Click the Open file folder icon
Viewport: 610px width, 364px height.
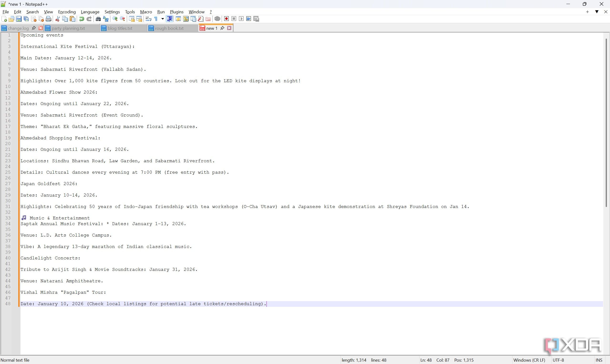(x=11, y=19)
